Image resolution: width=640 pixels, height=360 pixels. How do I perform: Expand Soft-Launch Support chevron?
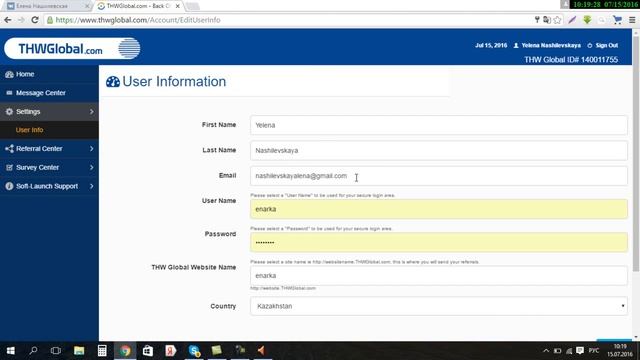[91, 186]
